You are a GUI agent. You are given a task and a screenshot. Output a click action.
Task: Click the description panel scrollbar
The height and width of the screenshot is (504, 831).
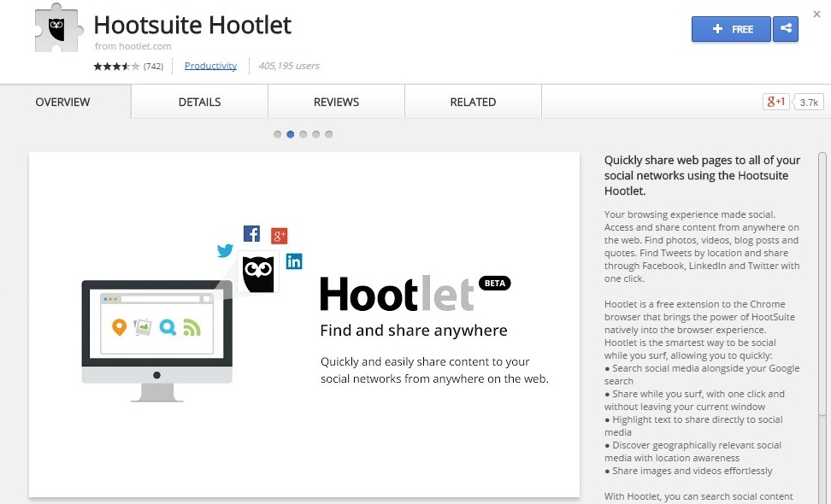(x=822, y=284)
